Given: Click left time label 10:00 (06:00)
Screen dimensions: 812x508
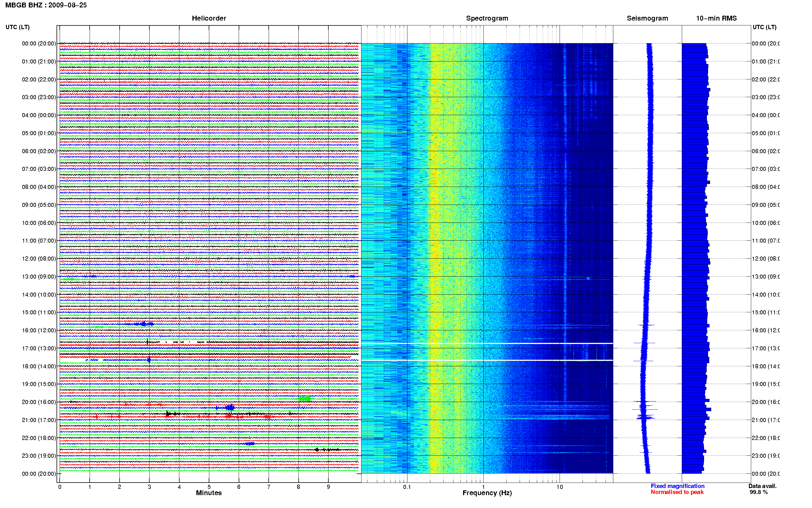Looking at the screenshot, I should coord(39,223).
